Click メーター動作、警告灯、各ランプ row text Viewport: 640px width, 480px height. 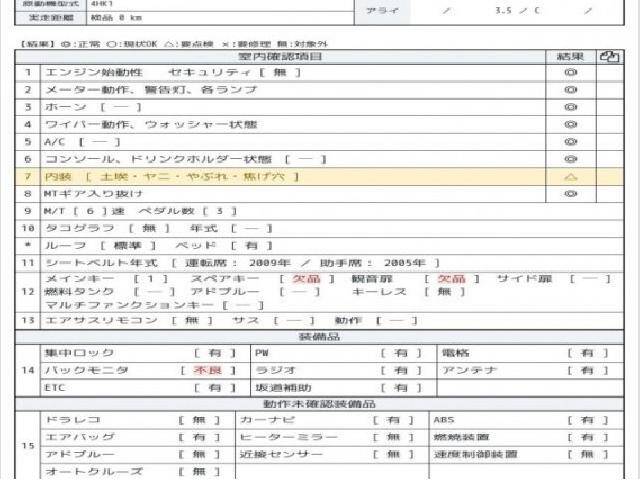click(x=151, y=90)
